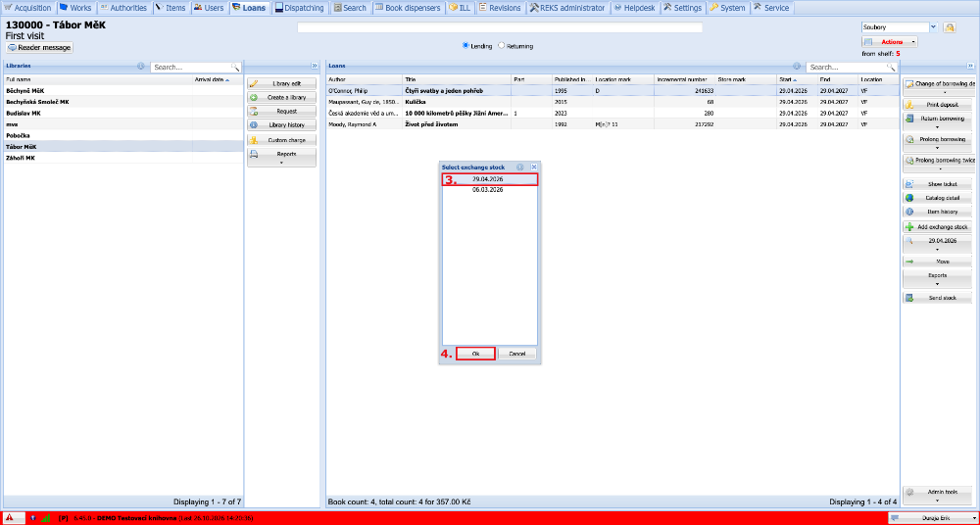
Task: Open Library history
Action: (x=281, y=125)
